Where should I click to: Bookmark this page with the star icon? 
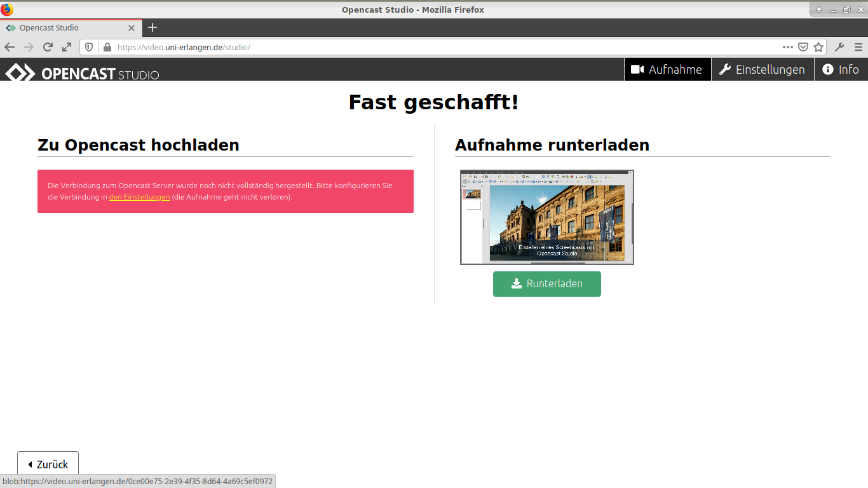click(x=818, y=47)
